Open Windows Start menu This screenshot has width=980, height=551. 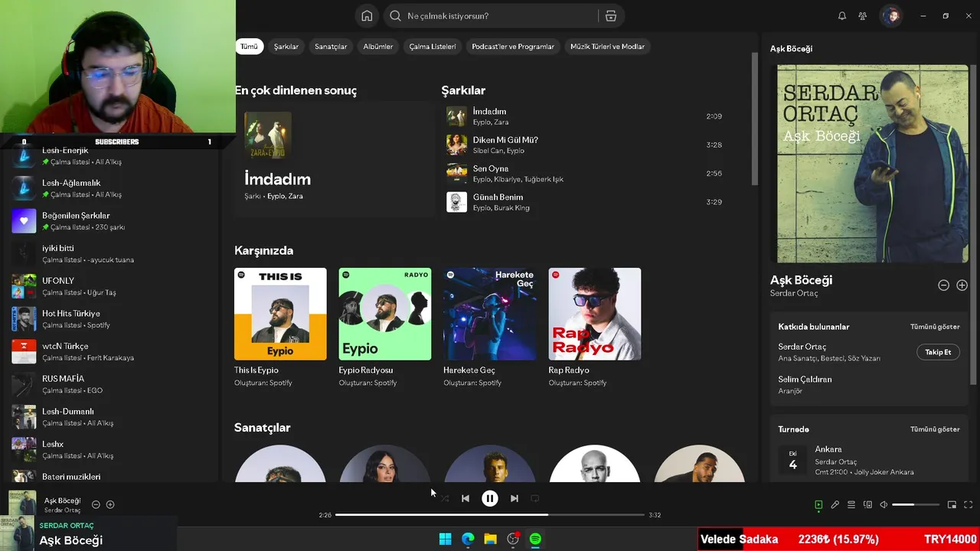point(445,540)
